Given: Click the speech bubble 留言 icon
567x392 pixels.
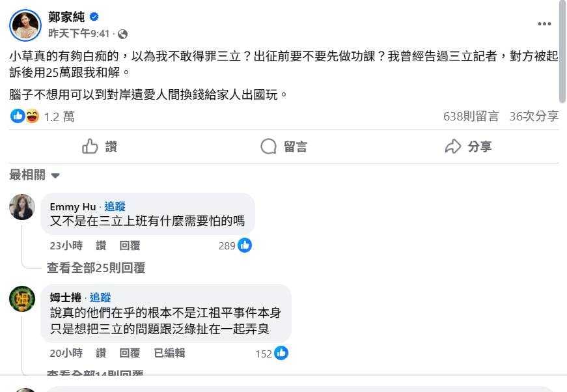Looking at the screenshot, I should point(268,147).
